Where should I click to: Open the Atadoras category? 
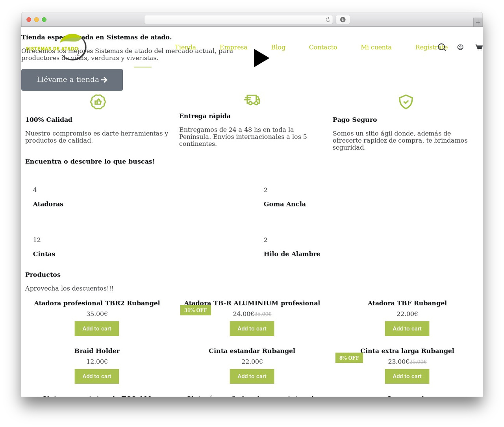click(48, 204)
